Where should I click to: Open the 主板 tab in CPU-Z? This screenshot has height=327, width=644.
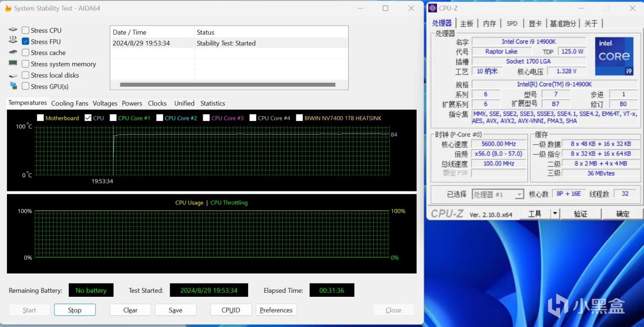[467, 24]
